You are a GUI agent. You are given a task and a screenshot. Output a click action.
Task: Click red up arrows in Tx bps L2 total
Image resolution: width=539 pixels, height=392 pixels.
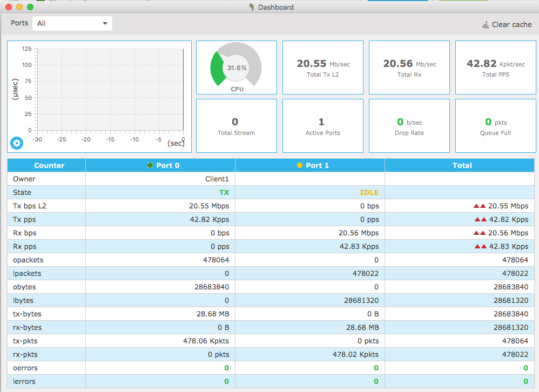click(x=480, y=206)
